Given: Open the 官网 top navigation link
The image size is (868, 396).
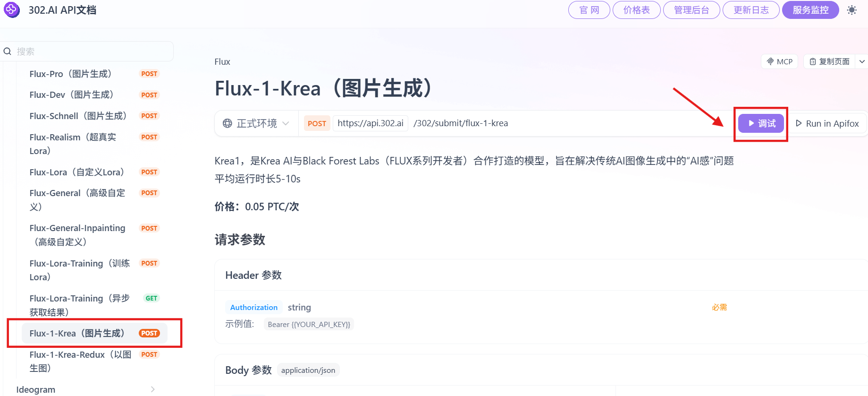Looking at the screenshot, I should (589, 10).
